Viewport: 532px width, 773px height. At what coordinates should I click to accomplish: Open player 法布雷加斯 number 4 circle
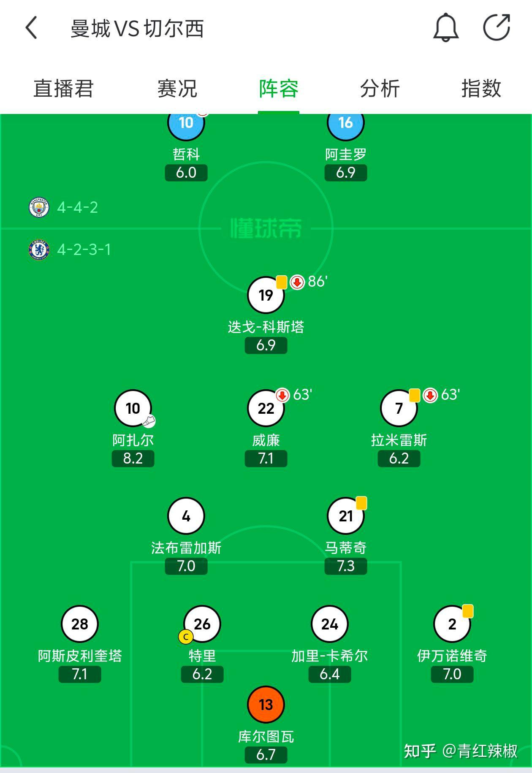[186, 516]
